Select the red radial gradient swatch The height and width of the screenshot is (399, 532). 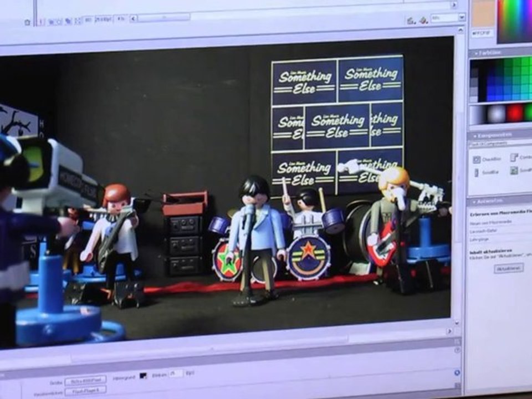tap(514, 114)
